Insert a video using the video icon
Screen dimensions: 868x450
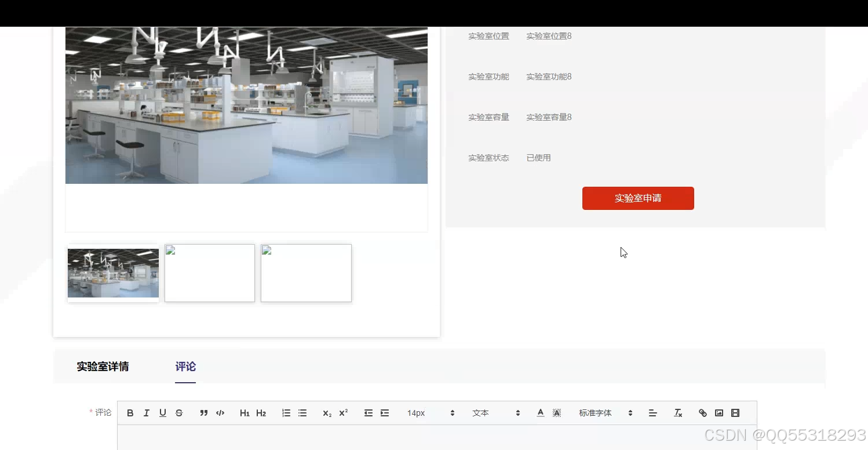tap(735, 412)
